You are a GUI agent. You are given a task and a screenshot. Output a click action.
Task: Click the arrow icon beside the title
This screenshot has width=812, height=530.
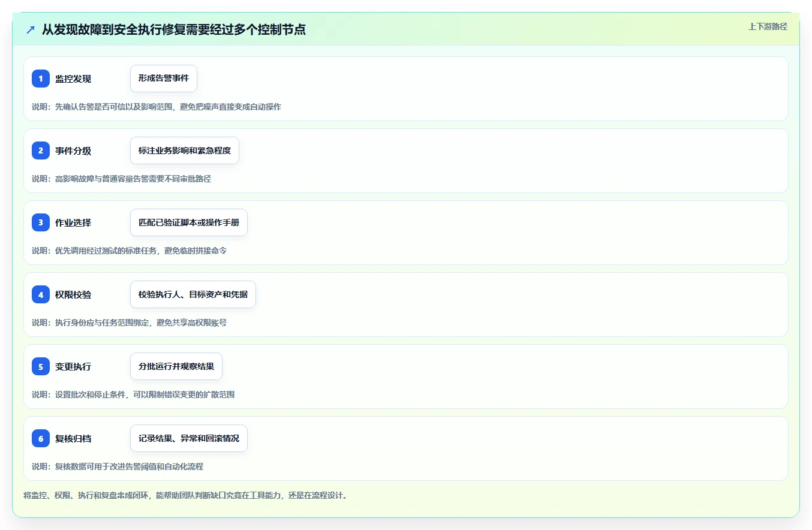coord(31,29)
